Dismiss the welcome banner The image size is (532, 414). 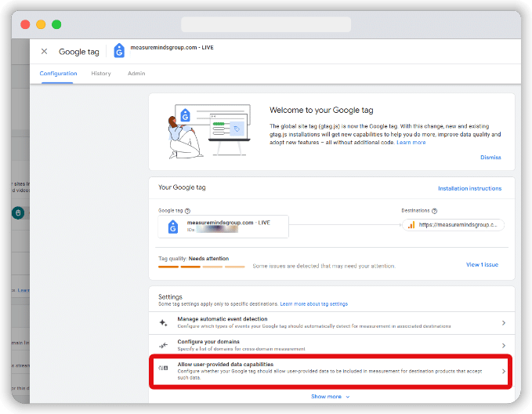coord(490,158)
